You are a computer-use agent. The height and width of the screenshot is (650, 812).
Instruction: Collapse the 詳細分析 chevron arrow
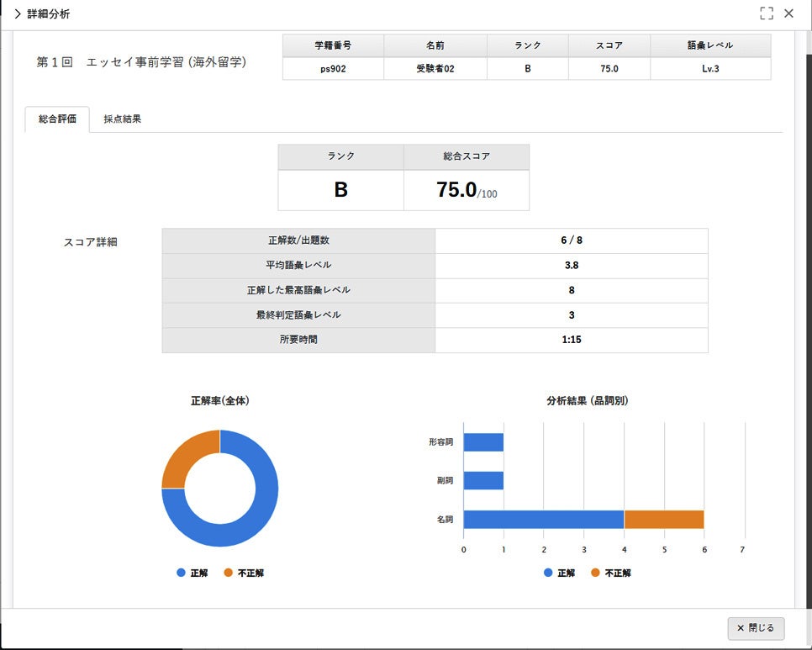click(17, 14)
